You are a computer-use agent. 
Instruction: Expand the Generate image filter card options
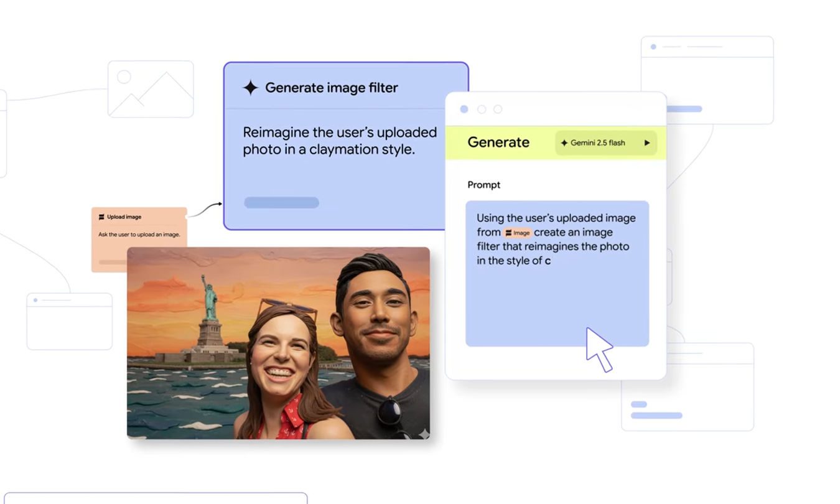click(281, 202)
